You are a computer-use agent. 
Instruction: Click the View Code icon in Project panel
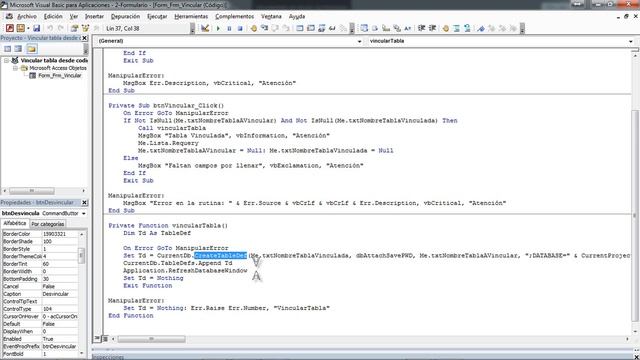8,49
